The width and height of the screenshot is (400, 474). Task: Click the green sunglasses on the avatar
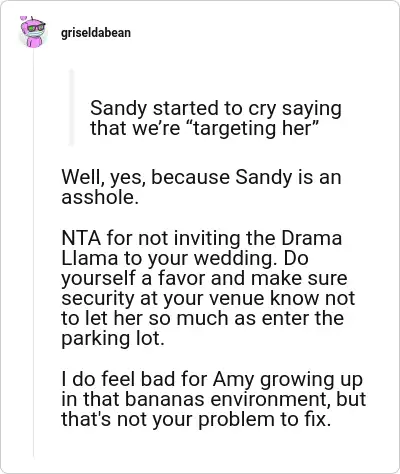point(36,28)
